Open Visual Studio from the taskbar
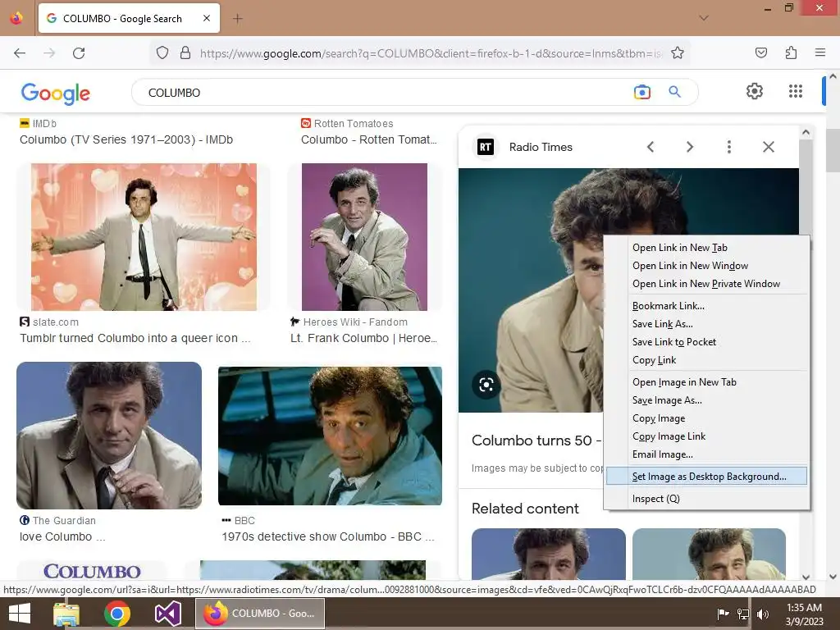This screenshot has height=630, width=840. [x=167, y=614]
